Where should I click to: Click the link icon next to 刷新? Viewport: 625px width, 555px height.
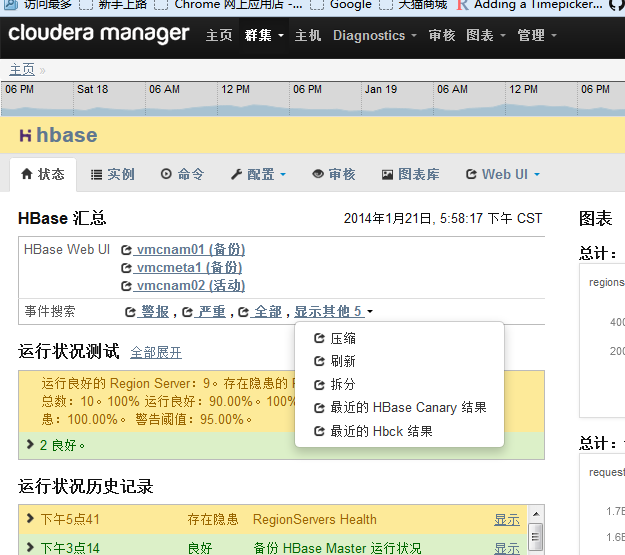point(320,361)
